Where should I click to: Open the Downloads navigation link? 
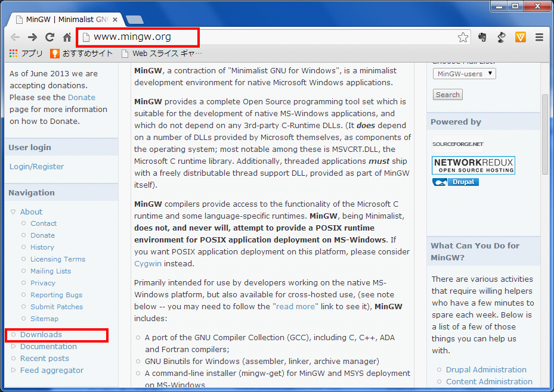(x=41, y=334)
